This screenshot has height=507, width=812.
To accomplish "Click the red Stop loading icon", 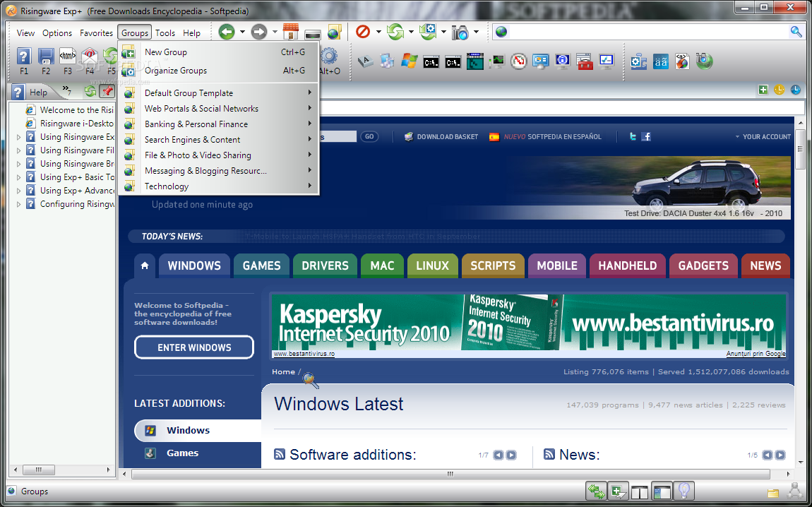I will click(x=363, y=32).
